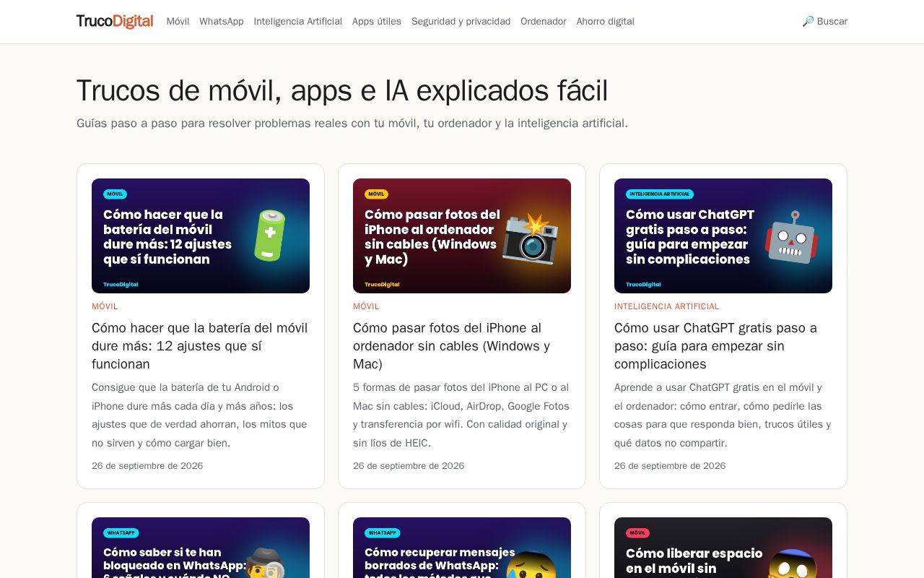This screenshot has width=924, height=578.
Task: Go to the Móvil menu section
Action: pyautogui.click(x=178, y=22)
